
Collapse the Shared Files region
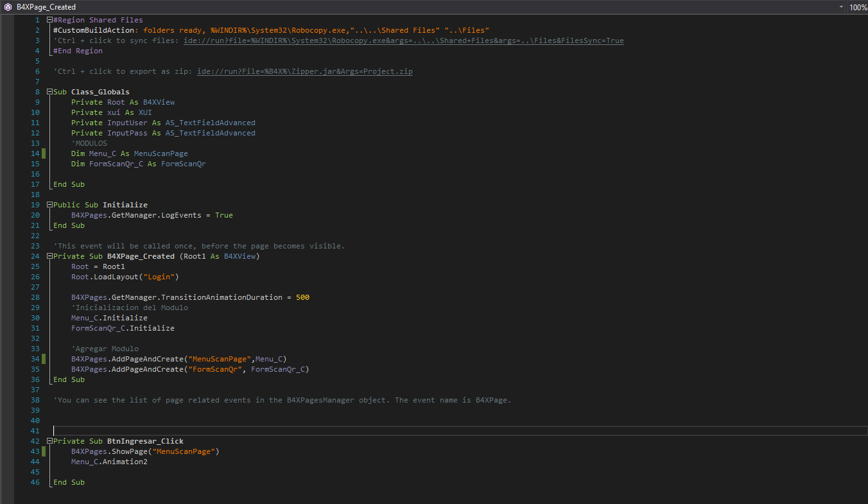[49, 20]
